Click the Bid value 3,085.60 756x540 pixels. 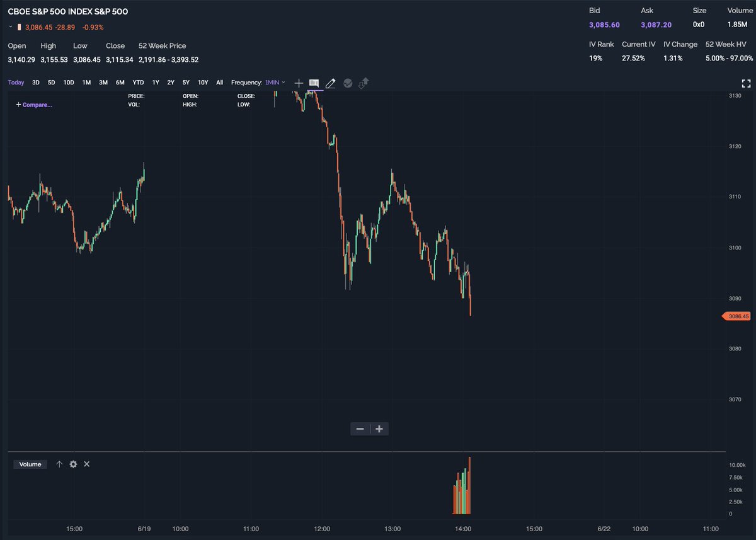tap(604, 25)
